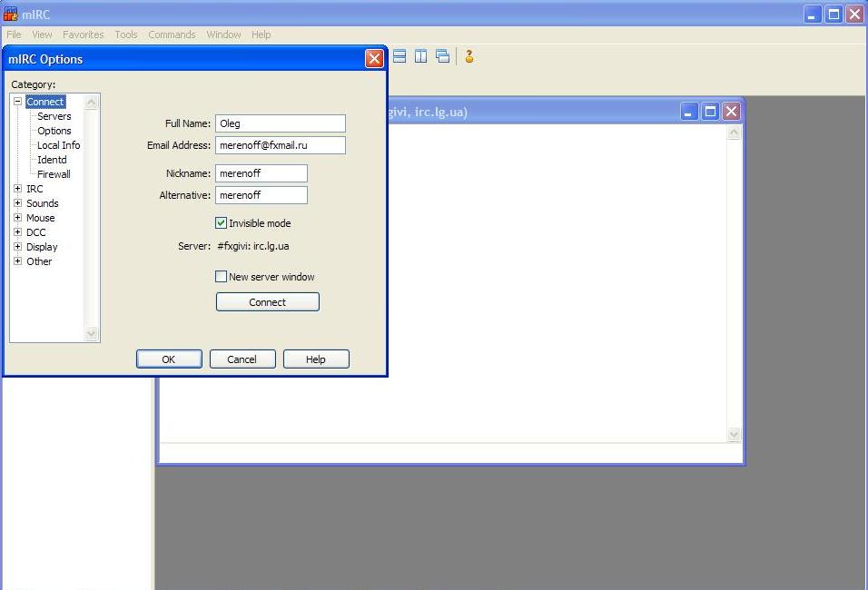The height and width of the screenshot is (590, 868).
Task: Tile windows horizontally using toolbar icon
Action: coord(399,56)
